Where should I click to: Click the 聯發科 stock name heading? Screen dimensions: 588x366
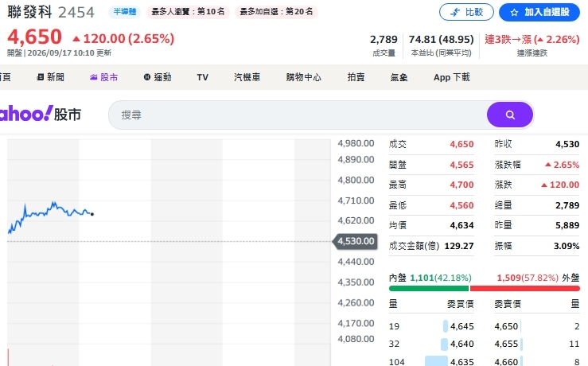click(29, 12)
